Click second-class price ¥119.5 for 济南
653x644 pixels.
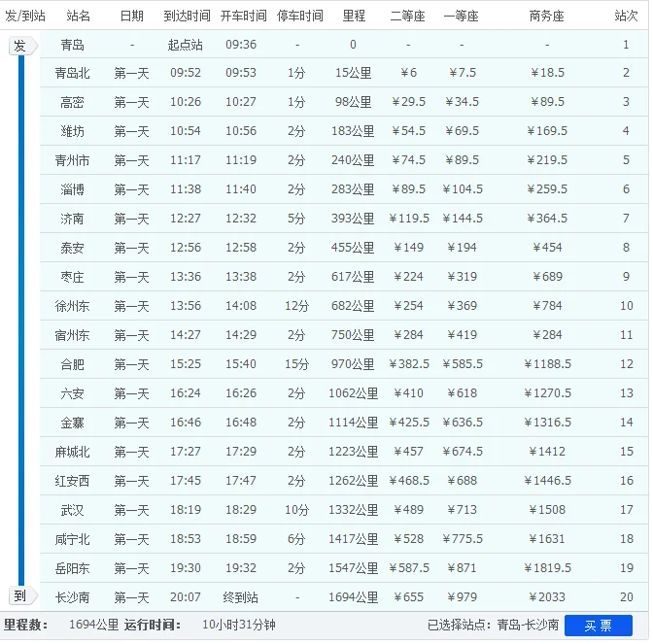[408, 219]
